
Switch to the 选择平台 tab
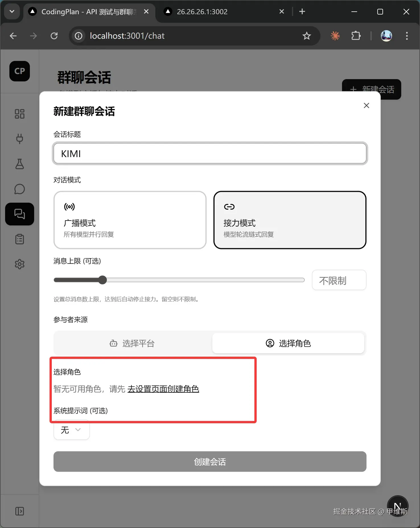click(x=133, y=344)
